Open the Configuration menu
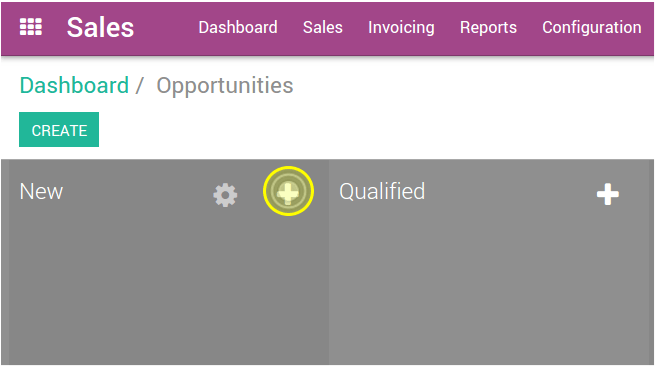 click(592, 28)
